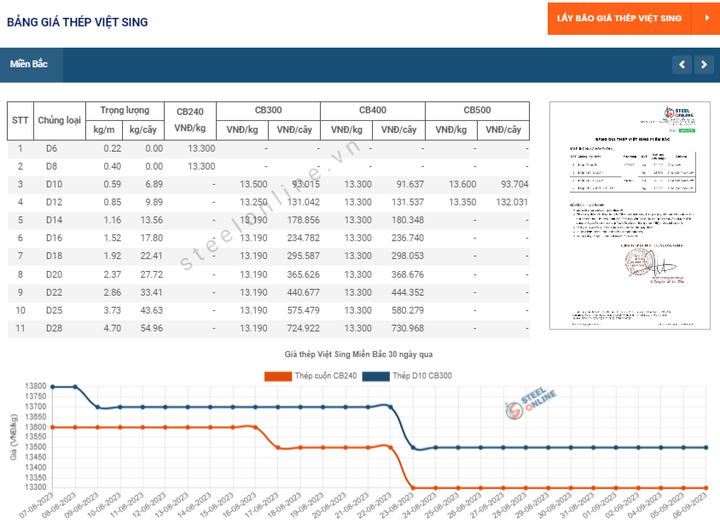Click the previous region arrow button
The image size is (720, 525).
[682, 65]
